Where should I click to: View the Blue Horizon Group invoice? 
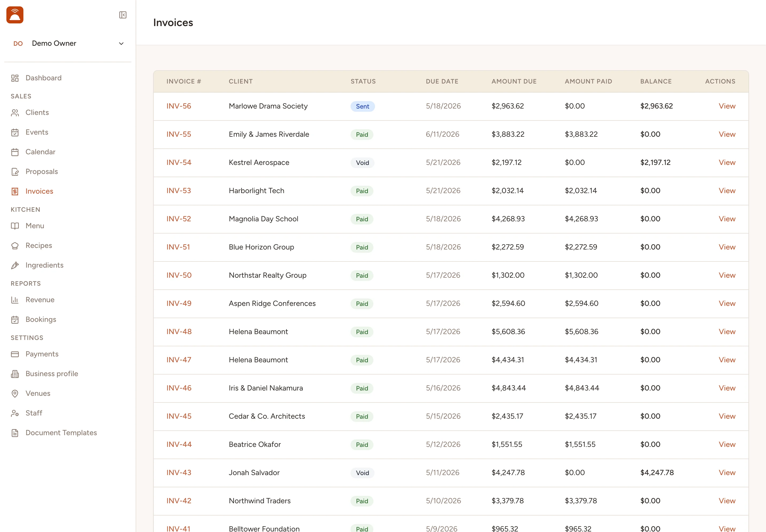click(x=727, y=247)
